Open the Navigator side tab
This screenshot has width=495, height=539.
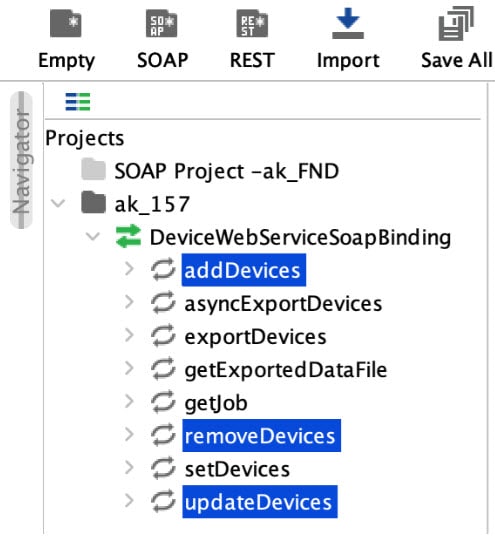[21, 160]
